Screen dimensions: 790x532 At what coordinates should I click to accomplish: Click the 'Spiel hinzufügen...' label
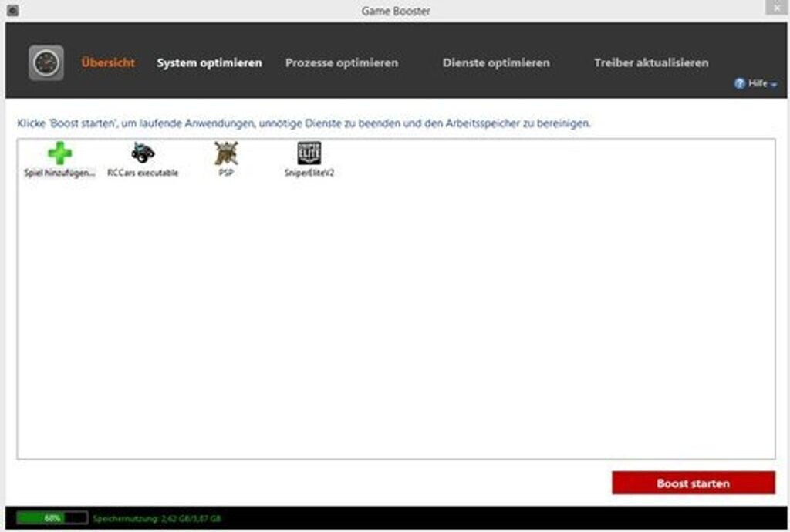59,173
